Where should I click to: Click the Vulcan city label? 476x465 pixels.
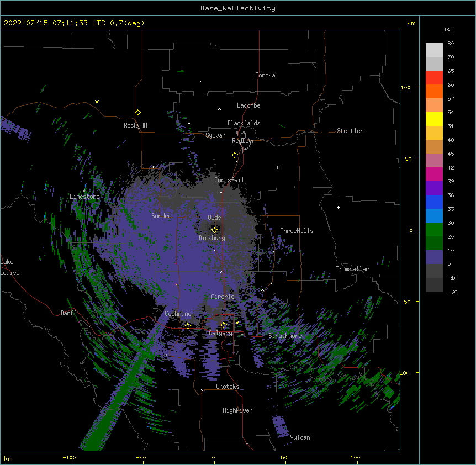tap(300, 437)
